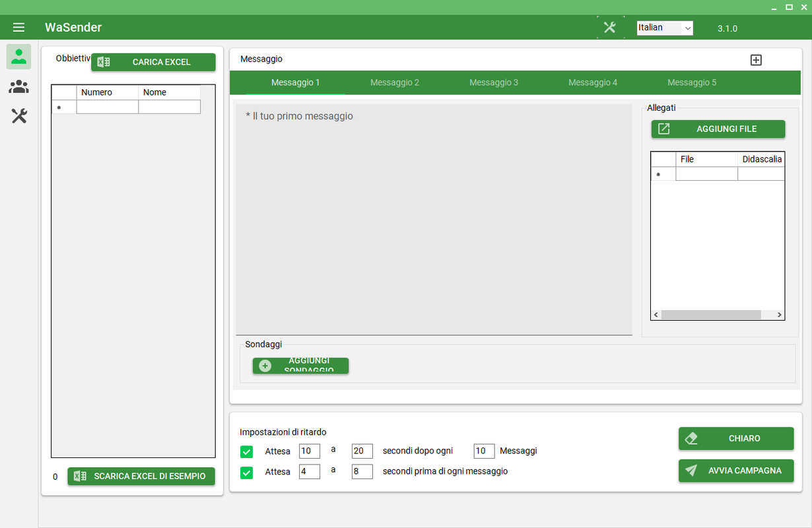Click SCARICA EXCEL DI ESEMPIO button

tap(141, 477)
